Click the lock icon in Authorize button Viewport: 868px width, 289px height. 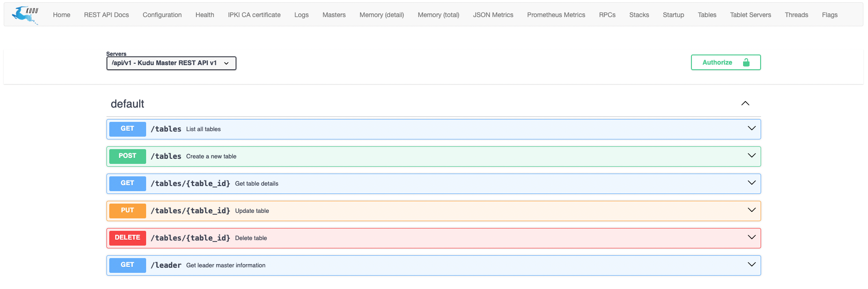746,62
